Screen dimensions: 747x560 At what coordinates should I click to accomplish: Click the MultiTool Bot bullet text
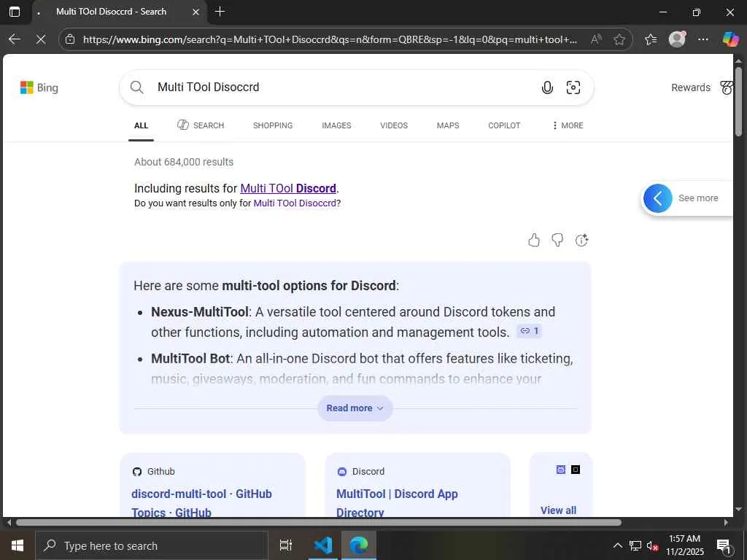click(362, 368)
